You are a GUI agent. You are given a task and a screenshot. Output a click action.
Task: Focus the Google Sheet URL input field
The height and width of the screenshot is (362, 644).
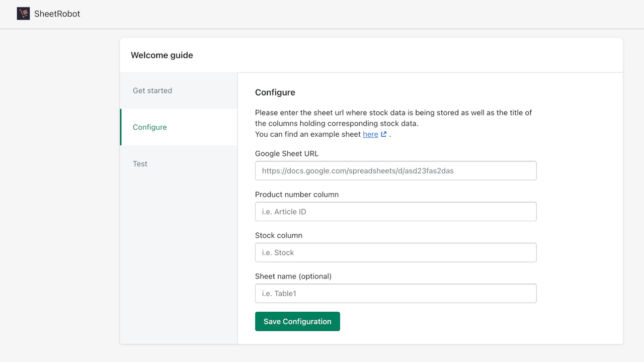(x=395, y=171)
